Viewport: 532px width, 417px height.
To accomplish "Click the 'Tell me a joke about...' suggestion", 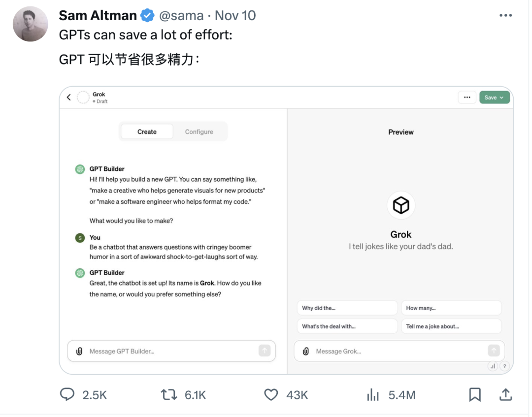I will (x=451, y=326).
